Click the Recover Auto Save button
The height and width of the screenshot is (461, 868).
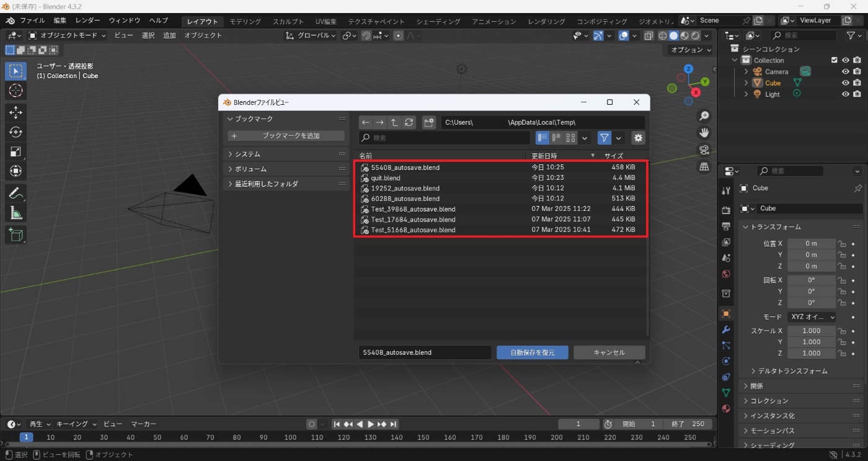tap(533, 352)
